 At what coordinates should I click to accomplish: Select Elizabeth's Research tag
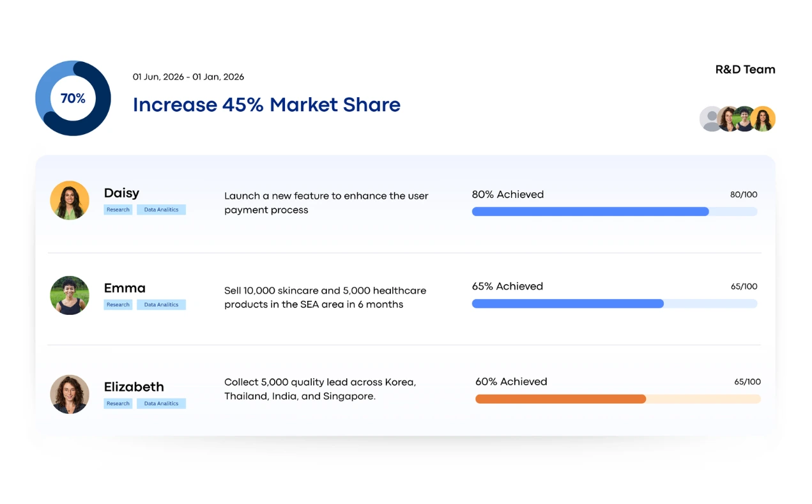point(118,404)
